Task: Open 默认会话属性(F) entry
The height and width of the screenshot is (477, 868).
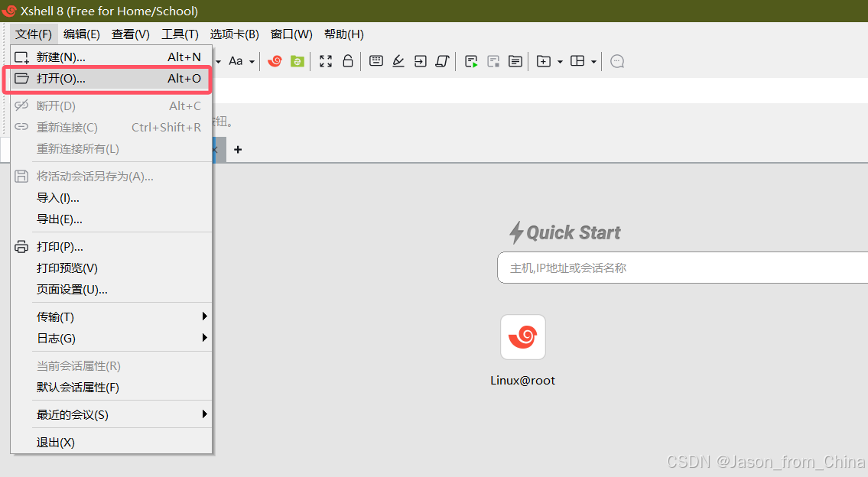Action: [111, 388]
